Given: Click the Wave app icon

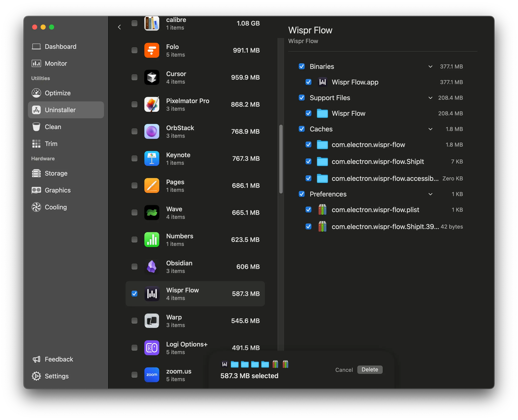Looking at the screenshot, I should point(152,213).
